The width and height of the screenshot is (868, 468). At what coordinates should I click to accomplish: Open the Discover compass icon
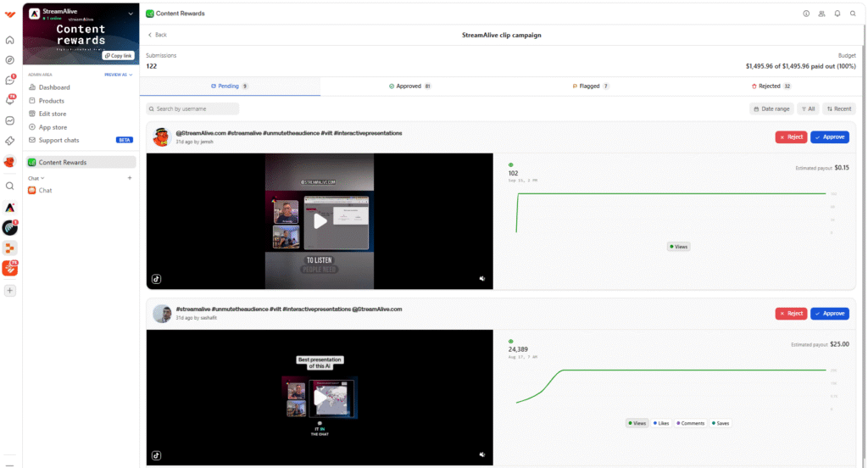pyautogui.click(x=10, y=60)
